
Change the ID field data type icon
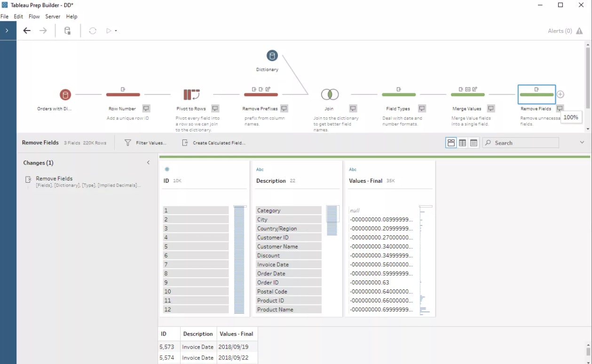click(166, 170)
